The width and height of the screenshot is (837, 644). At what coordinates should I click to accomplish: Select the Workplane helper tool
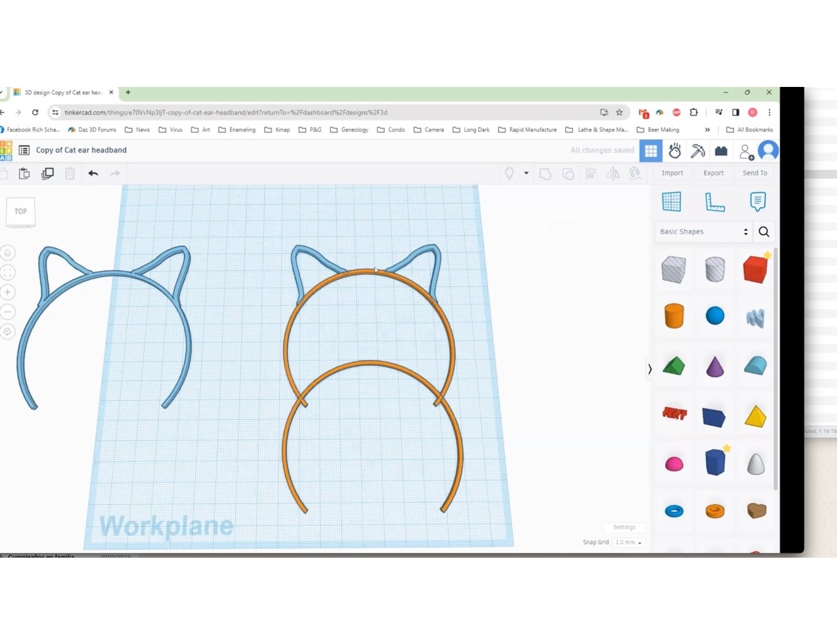click(x=672, y=201)
